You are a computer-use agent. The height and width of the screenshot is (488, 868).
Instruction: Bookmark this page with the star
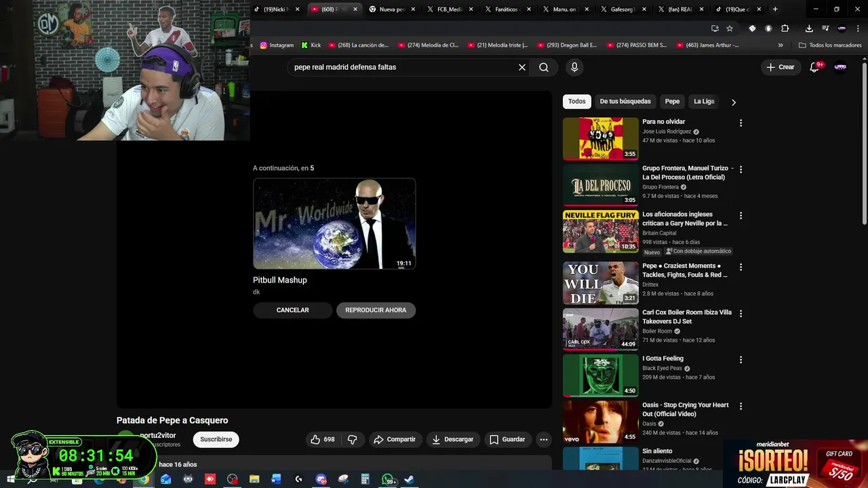tap(730, 28)
